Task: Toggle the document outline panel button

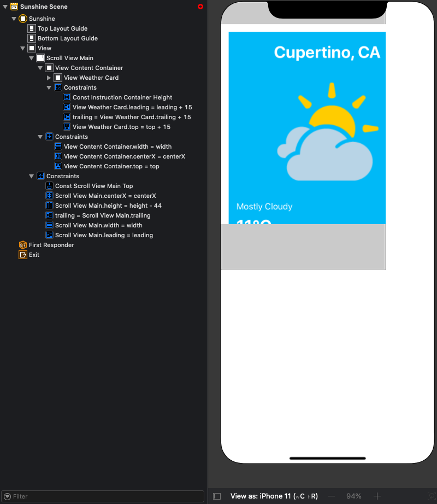Action: pyautogui.click(x=217, y=496)
